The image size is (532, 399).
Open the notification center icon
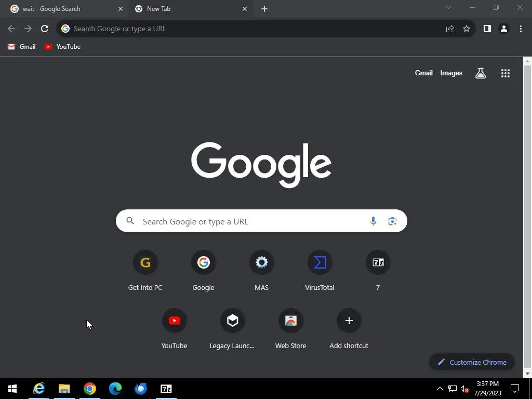click(x=515, y=389)
